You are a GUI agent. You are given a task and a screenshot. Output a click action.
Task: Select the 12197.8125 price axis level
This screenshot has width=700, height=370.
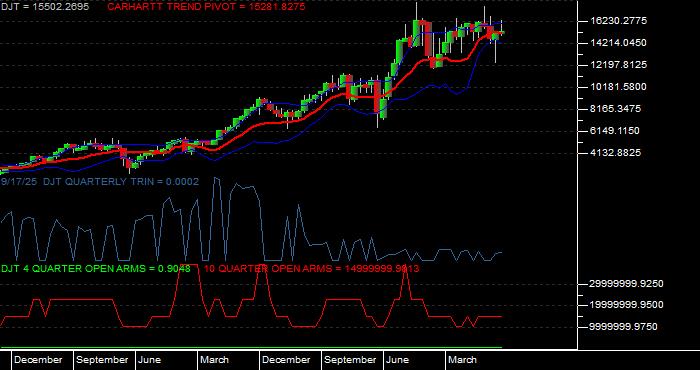pos(618,65)
